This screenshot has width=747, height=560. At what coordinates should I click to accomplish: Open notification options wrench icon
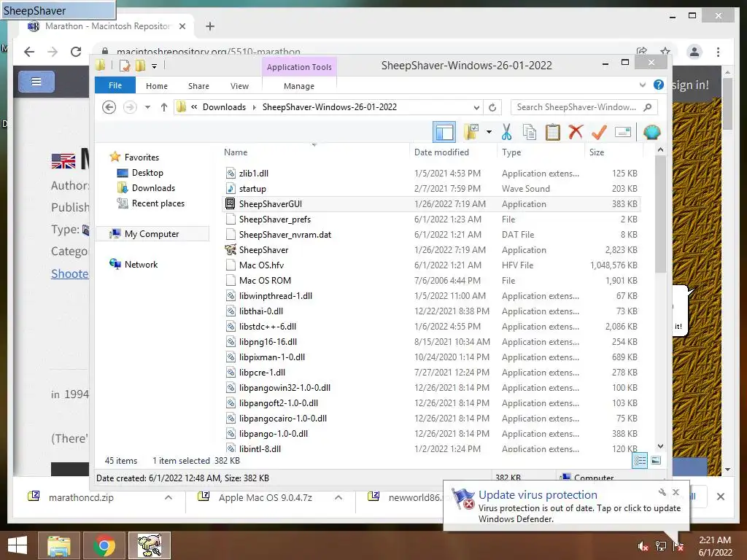click(x=662, y=492)
